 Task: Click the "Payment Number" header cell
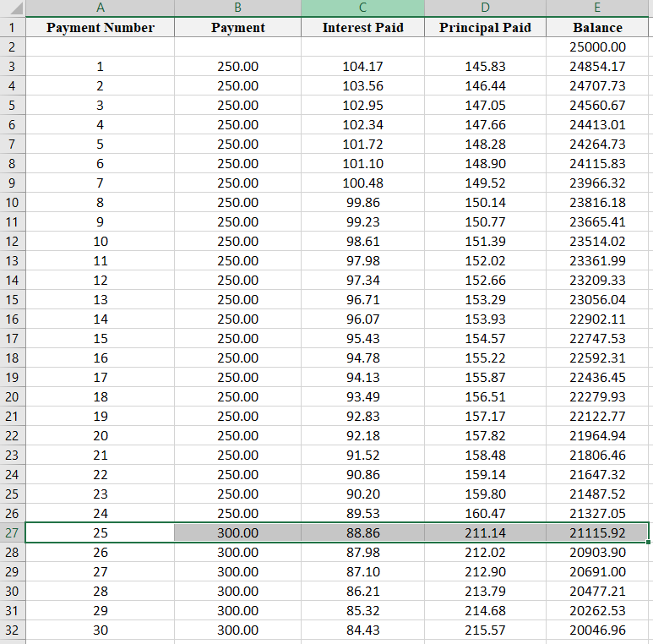100,28
